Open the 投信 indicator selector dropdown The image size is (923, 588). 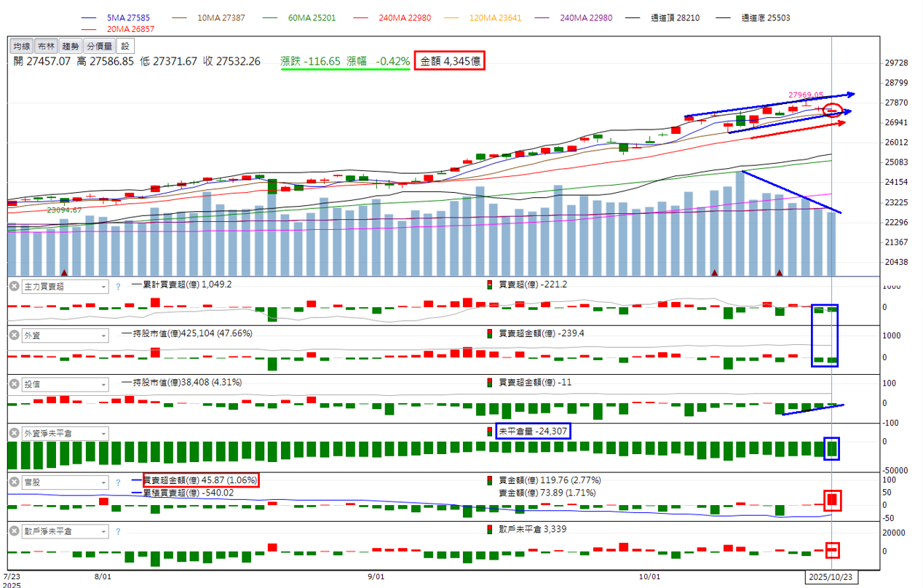click(x=103, y=384)
